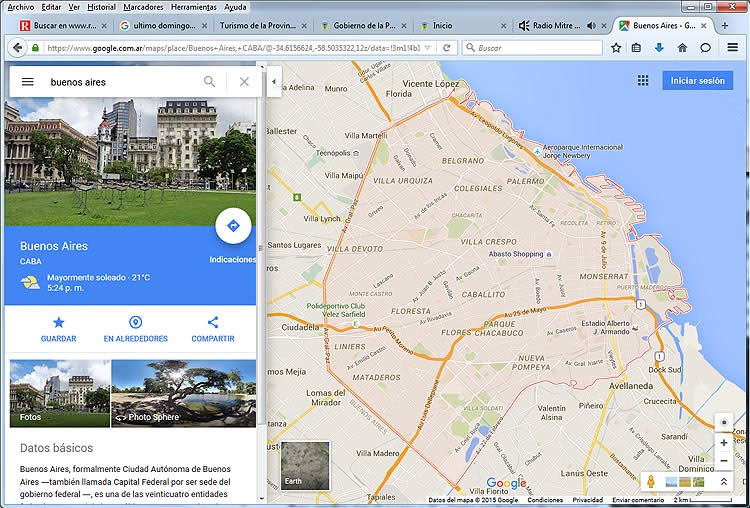Mute the Radio Mitre tab audio
The width and height of the screenshot is (750, 508).
591,25
